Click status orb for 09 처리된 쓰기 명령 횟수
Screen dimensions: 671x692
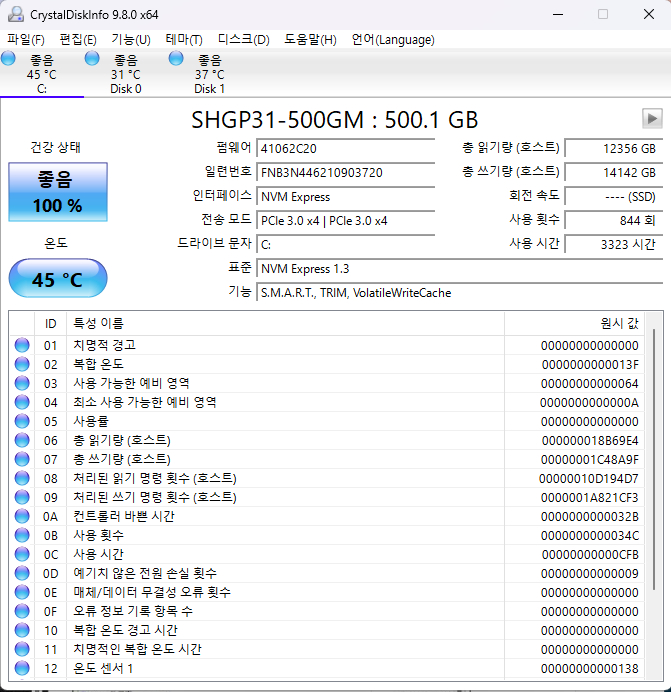point(22,497)
